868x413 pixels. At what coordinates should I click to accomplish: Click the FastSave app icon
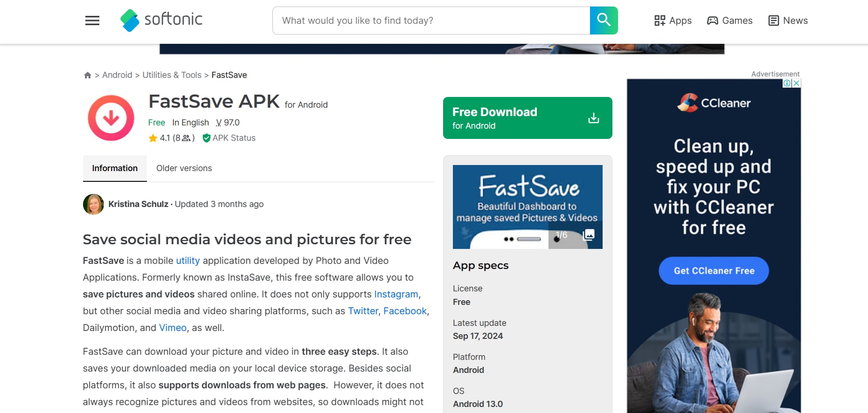pyautogui.click(x=111, y=118)
